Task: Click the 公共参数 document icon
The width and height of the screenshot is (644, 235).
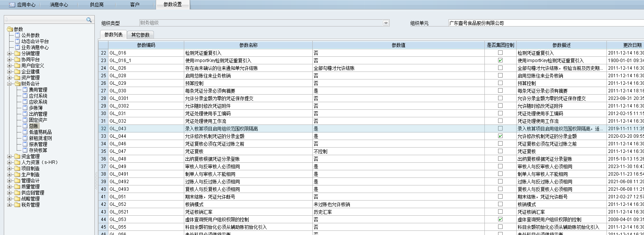Action: click(17, 35)
